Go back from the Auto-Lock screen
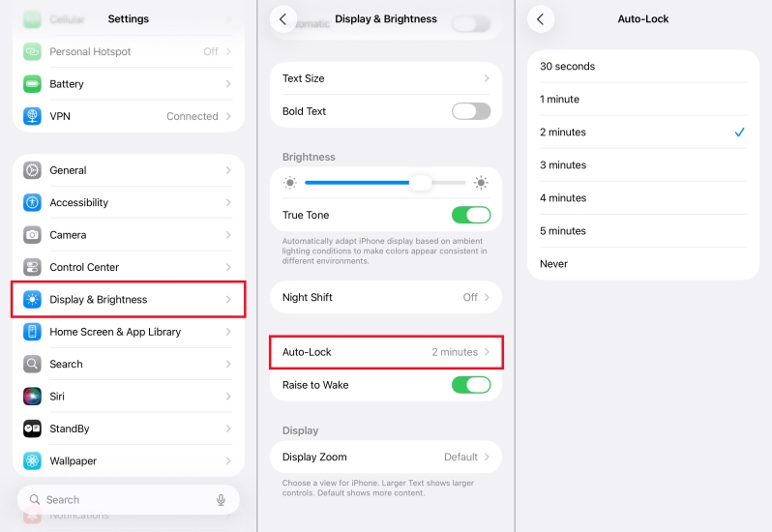This screenshot has height=532, width=772. (541, 19)
